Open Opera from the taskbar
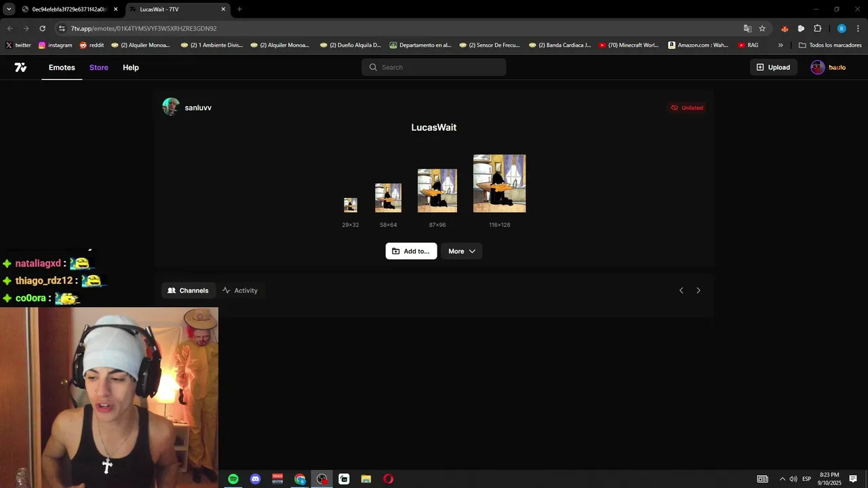 (388, 479)
